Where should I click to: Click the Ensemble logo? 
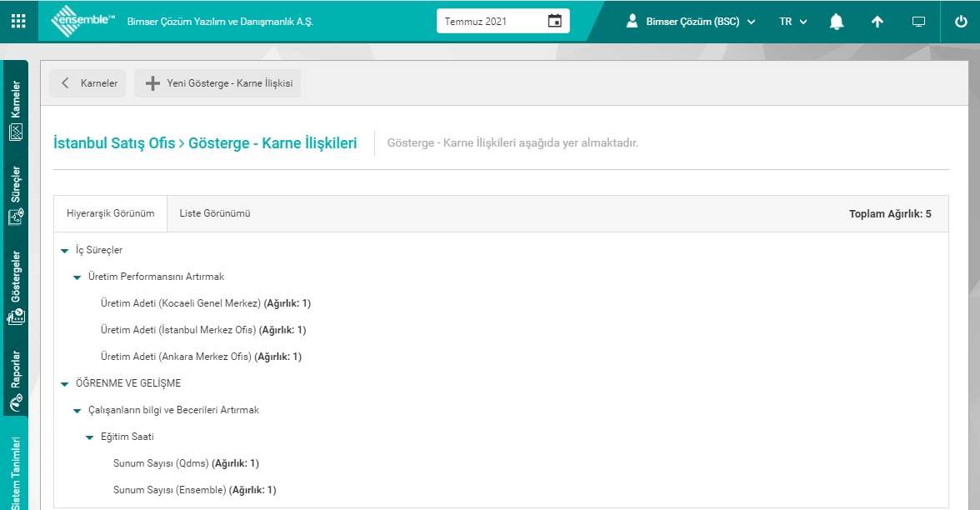point(82,22)
